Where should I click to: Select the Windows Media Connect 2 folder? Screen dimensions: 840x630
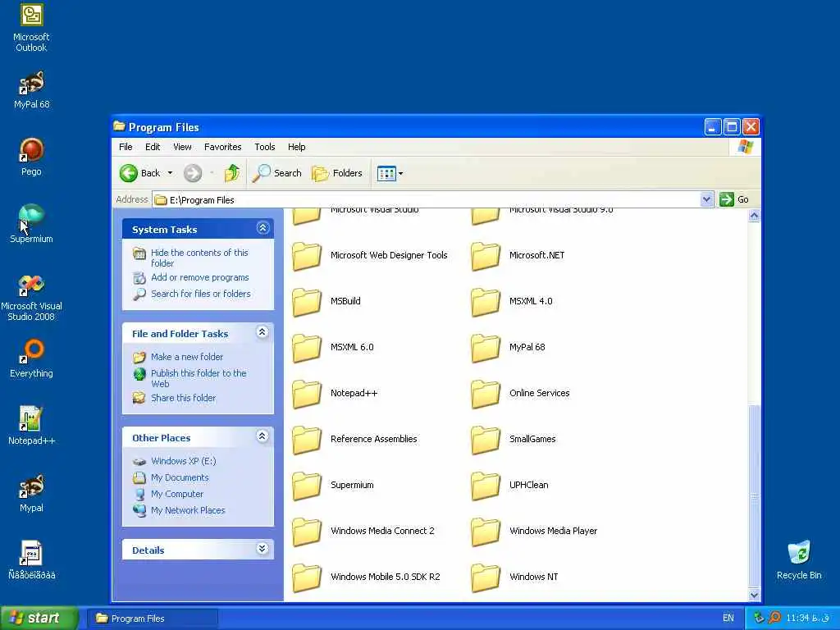tap(363, 532)
